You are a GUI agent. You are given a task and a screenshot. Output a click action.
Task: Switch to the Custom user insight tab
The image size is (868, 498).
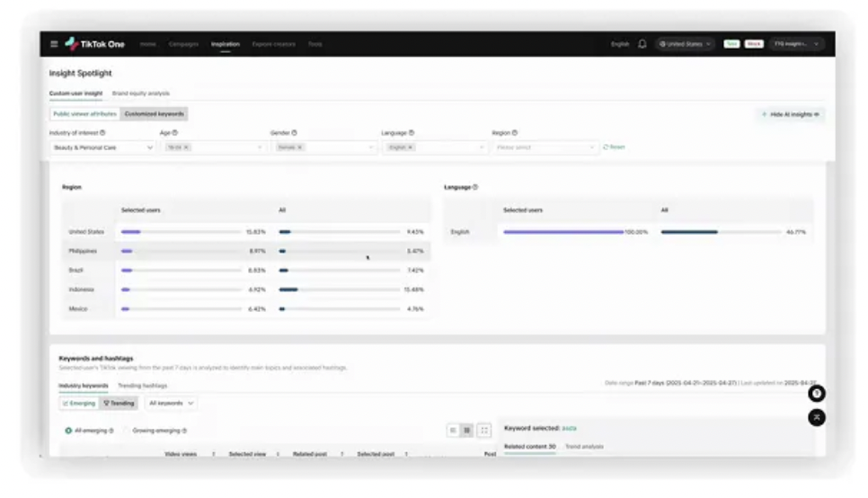75,93
